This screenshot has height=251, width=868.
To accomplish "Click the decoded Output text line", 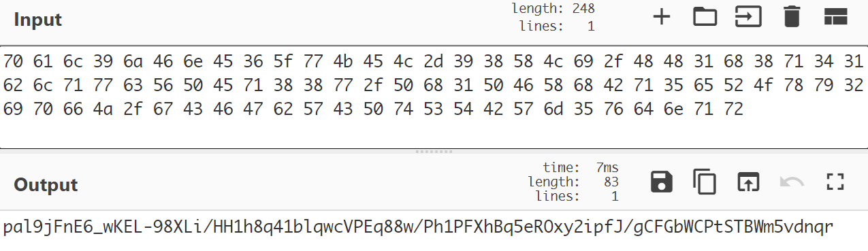I will [418, 227].
